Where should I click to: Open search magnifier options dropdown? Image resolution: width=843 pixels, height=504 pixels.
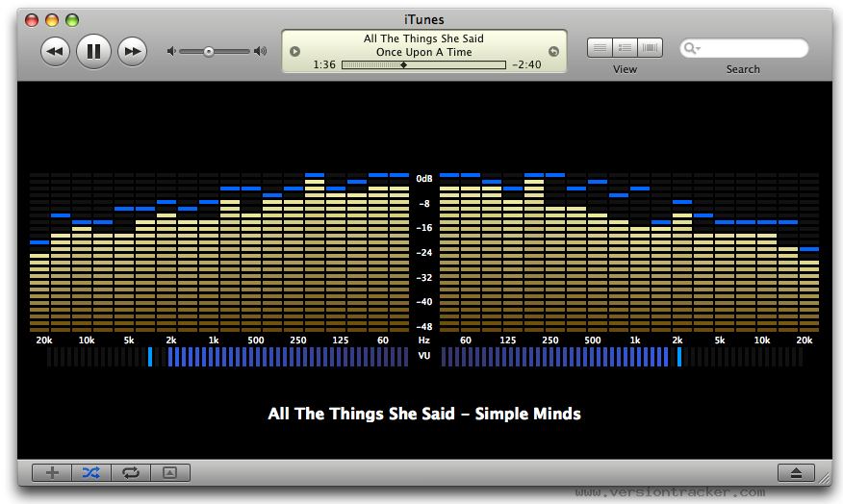tap(691, 48)
